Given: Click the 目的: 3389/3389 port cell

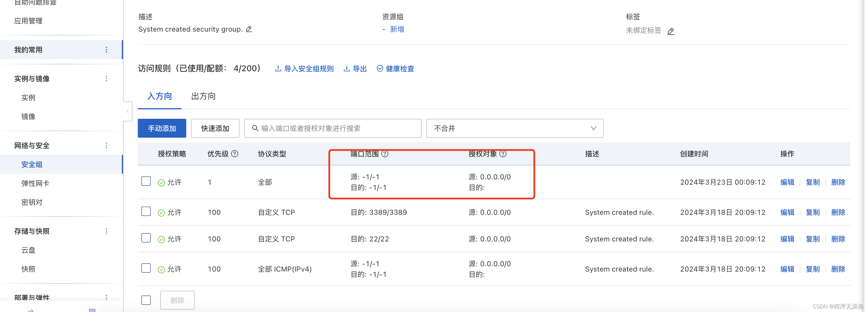Looking at the screenshot, I should pyautogui.click(x=379, y=212).
